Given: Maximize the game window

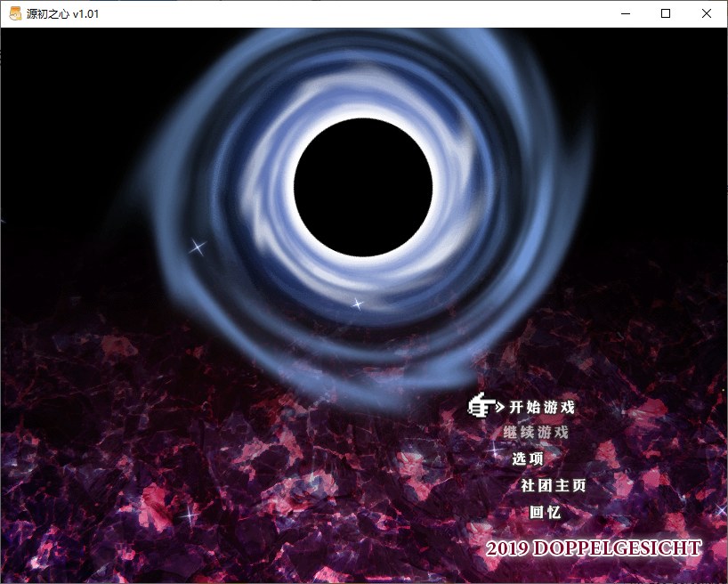Looking at the screenshot, I should click(x=665, y=13).
